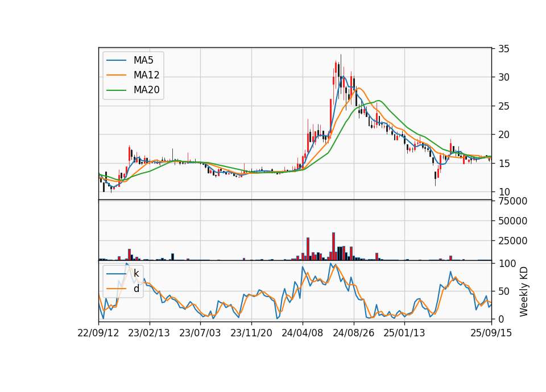546x392 pixels.
Task: Click the k legend label in KD panel
Action: tap(136, 273)
